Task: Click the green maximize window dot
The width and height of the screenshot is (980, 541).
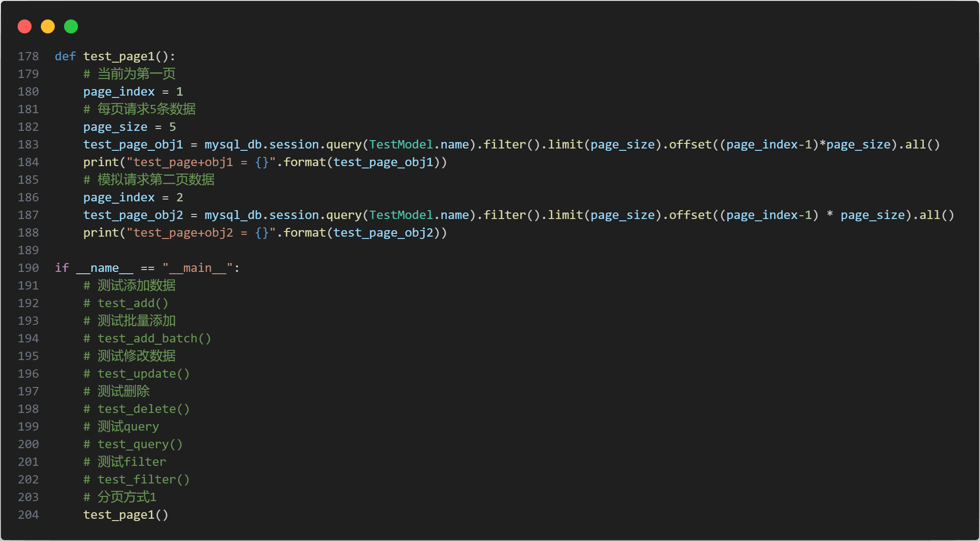Action: [71, 26]
